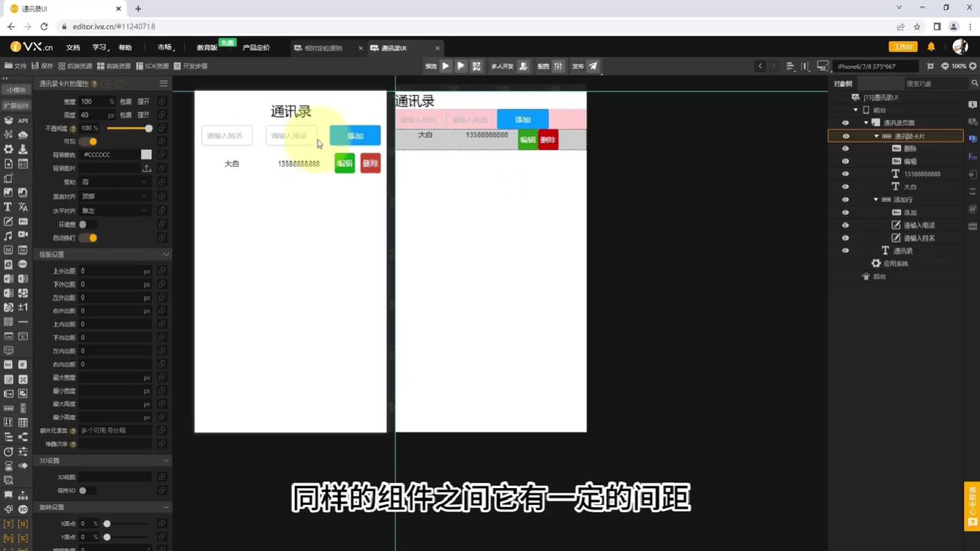Image resolution: width=980 pixels, height=551 pixels.
Task: Click the green 编辑 button in left preview
Action: 345,163
